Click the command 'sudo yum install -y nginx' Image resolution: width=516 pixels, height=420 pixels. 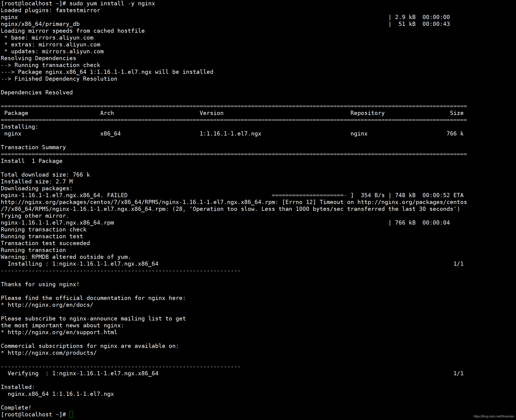[x=112, y=4]
